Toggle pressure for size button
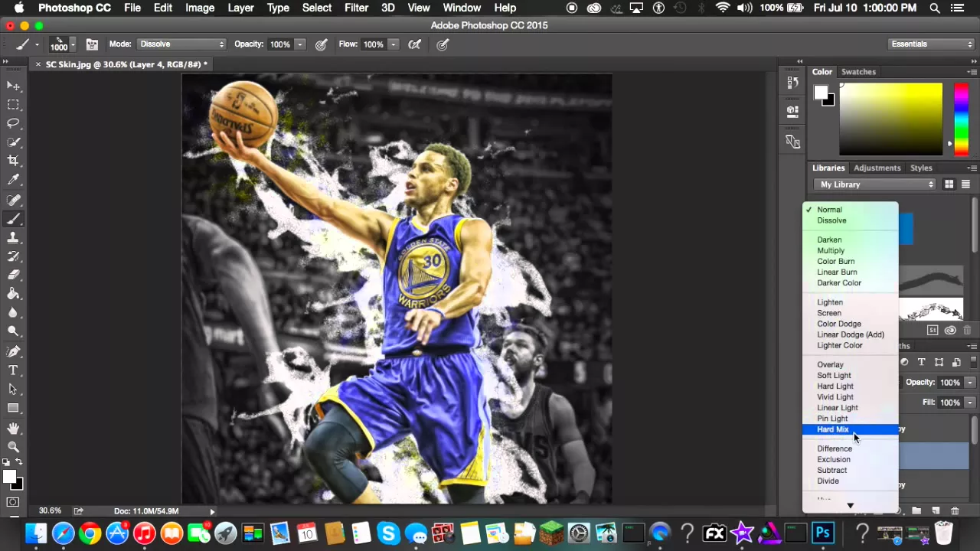This screenshot has width=980, height=551. click(443, 44)
